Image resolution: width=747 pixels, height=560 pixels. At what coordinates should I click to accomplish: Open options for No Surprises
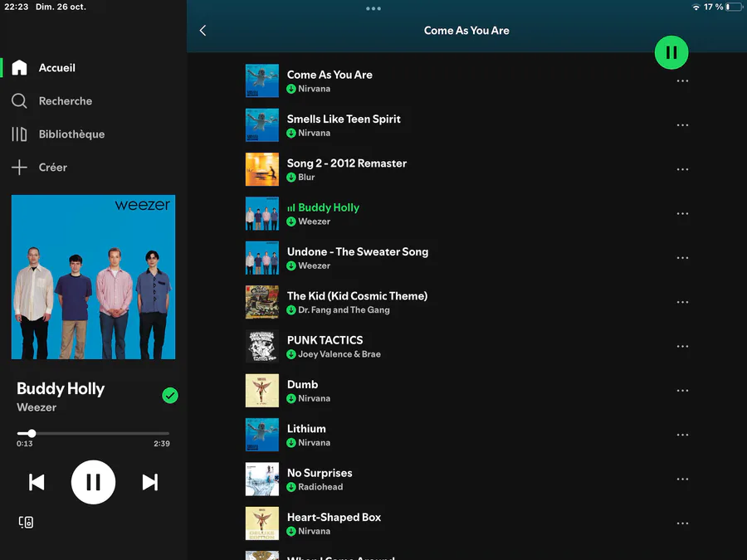coord(682,479)
